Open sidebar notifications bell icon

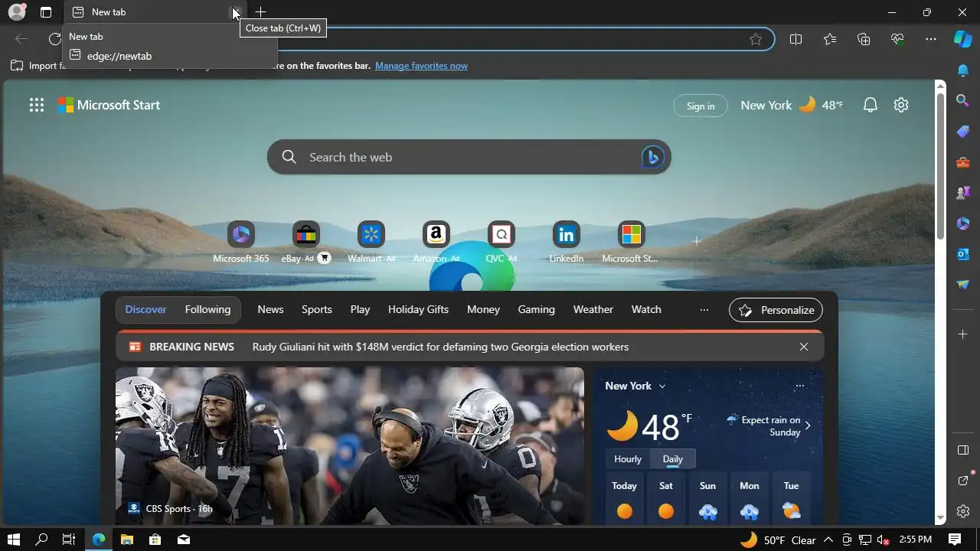click(963, 70)
